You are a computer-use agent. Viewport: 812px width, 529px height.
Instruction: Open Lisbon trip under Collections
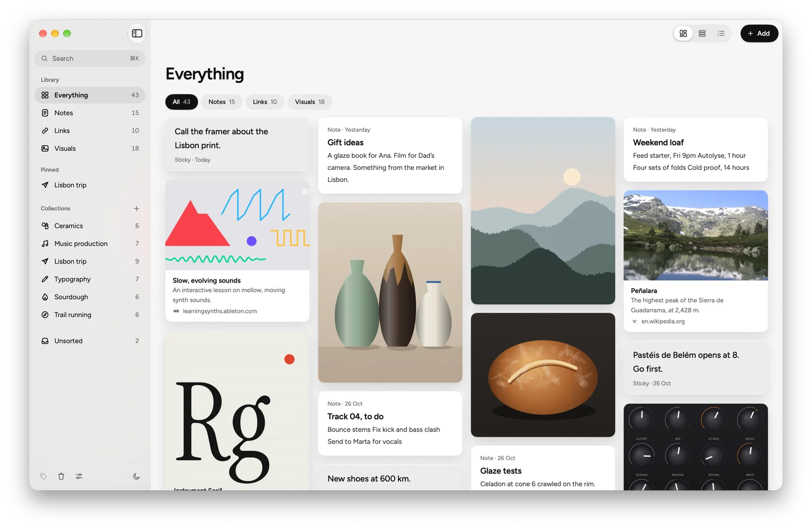tap(90, 261)
